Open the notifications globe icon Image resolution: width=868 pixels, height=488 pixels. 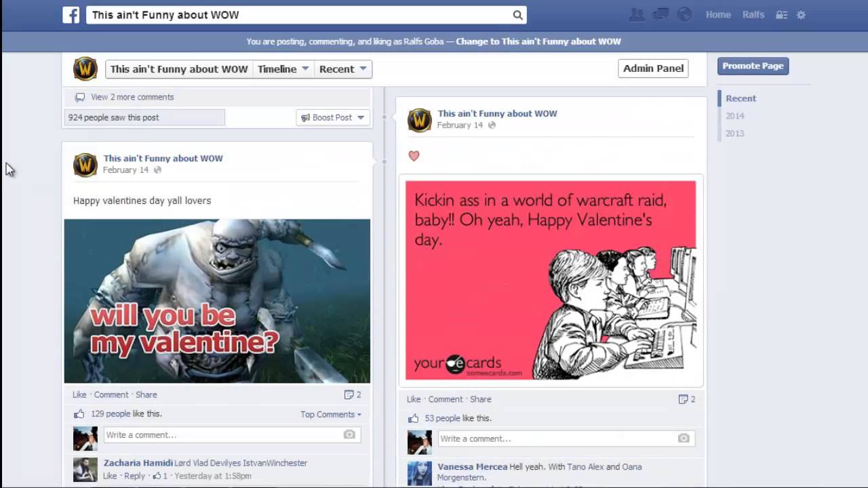coord(684,14)
